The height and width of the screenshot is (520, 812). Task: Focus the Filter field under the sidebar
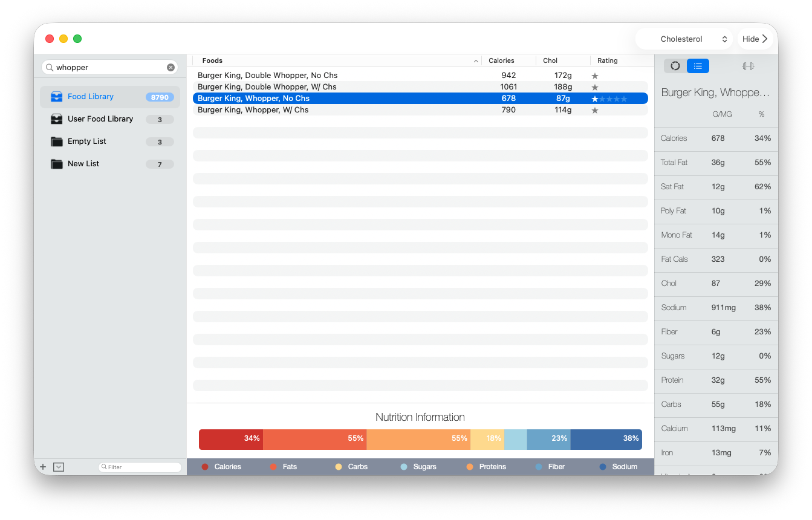140,467
